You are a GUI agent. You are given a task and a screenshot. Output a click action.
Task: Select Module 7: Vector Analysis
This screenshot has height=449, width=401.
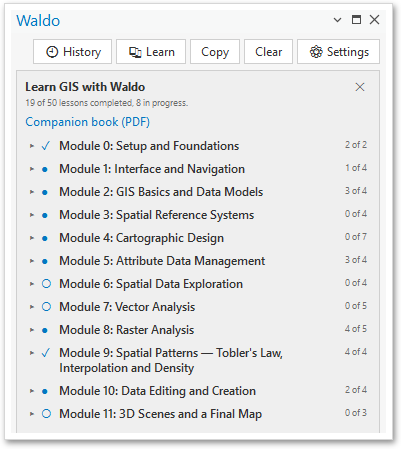127,307
